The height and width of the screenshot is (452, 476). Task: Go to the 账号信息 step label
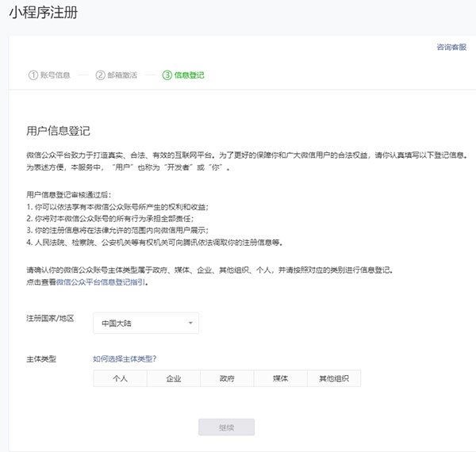(x=56, y=75)
